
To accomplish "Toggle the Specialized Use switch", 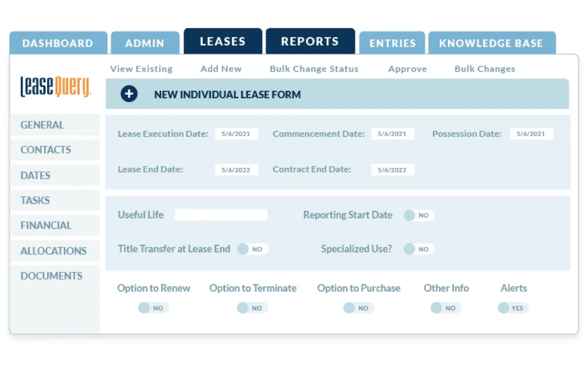I will click(x=419, y=249).
